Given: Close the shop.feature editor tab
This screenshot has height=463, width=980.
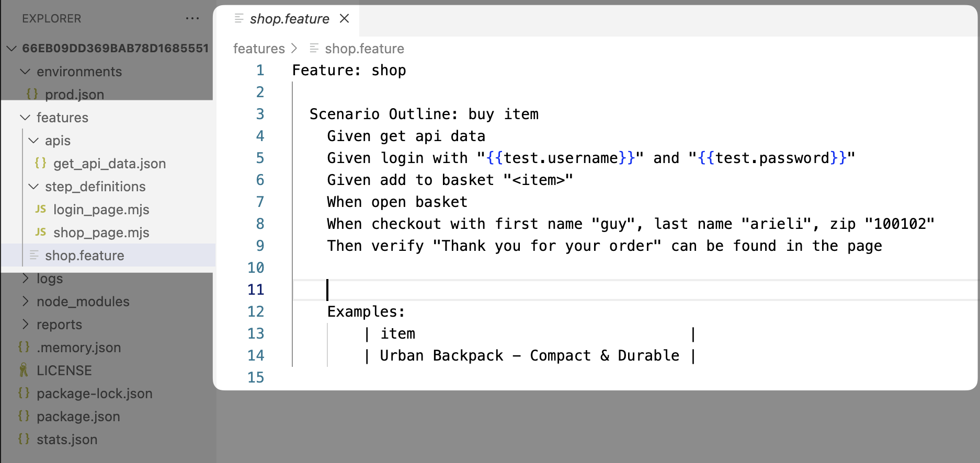Looking at the screenshot, I should pos(344,18).
